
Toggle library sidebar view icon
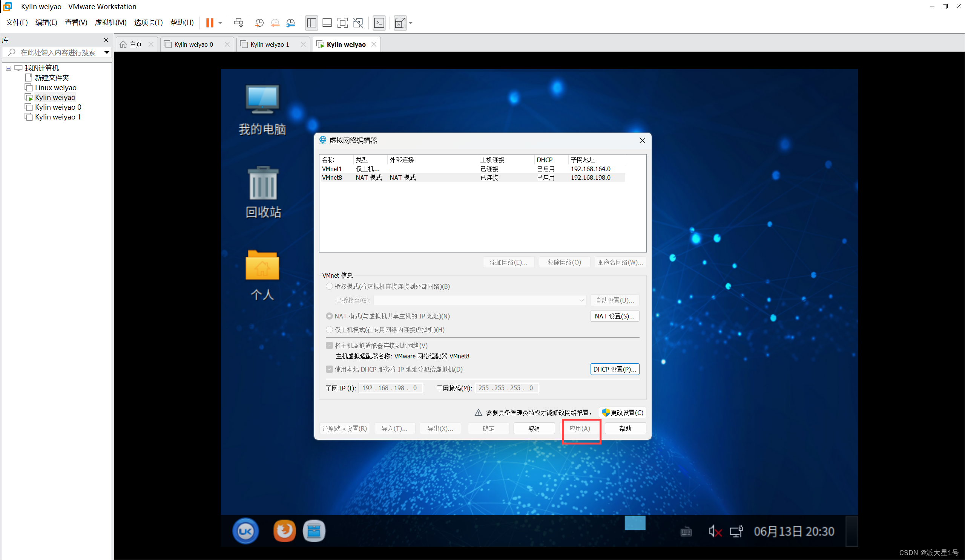tap(311, 23)
